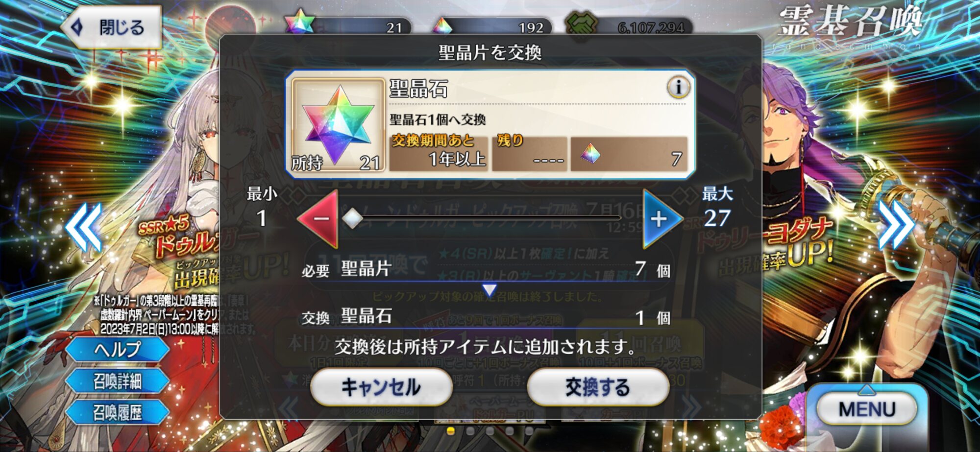980x452 pixels.
Task: Tap friend points handshake icon
Action: (582, 24)
